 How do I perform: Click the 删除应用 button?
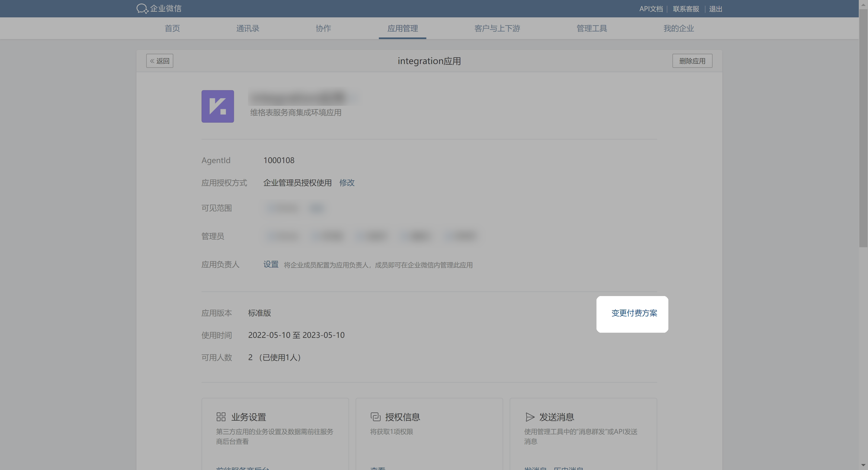coord(692,61)
